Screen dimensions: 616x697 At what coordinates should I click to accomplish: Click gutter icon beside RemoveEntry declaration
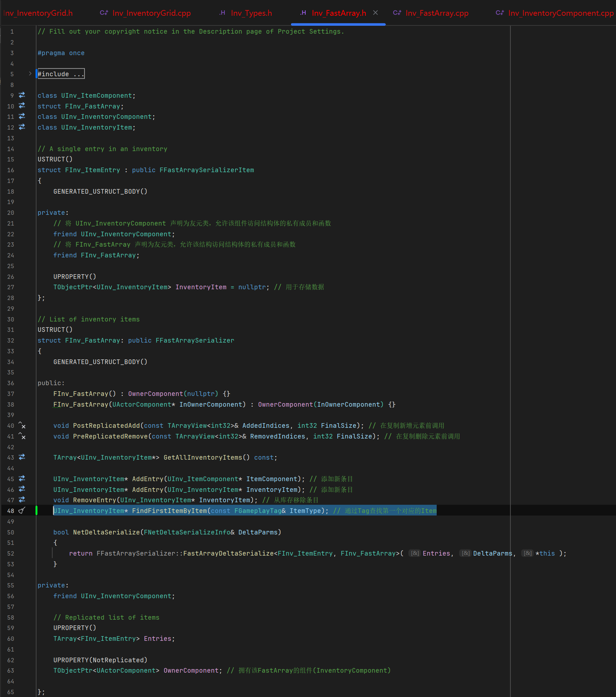tap(22, 500)
